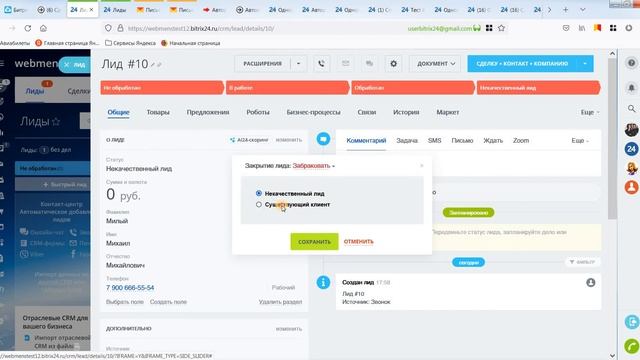640x360 pixels.
Task: Select the Задача timeline tab
Action: coord(407,140)
